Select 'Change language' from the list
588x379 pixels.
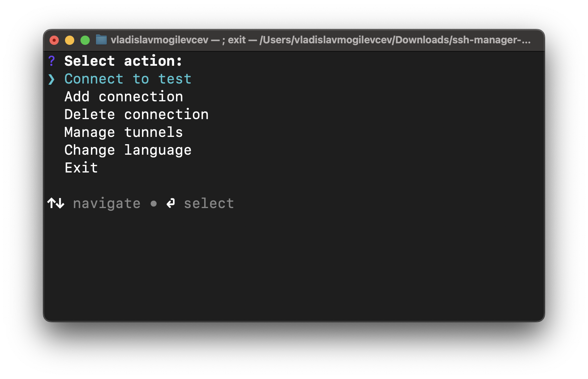click(x=128, y=150)
